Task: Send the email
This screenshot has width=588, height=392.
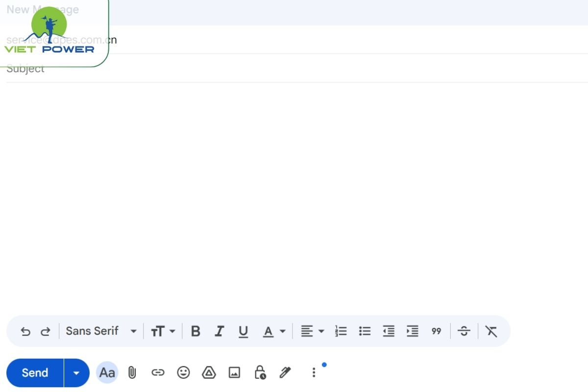Action: click(34, 372)
